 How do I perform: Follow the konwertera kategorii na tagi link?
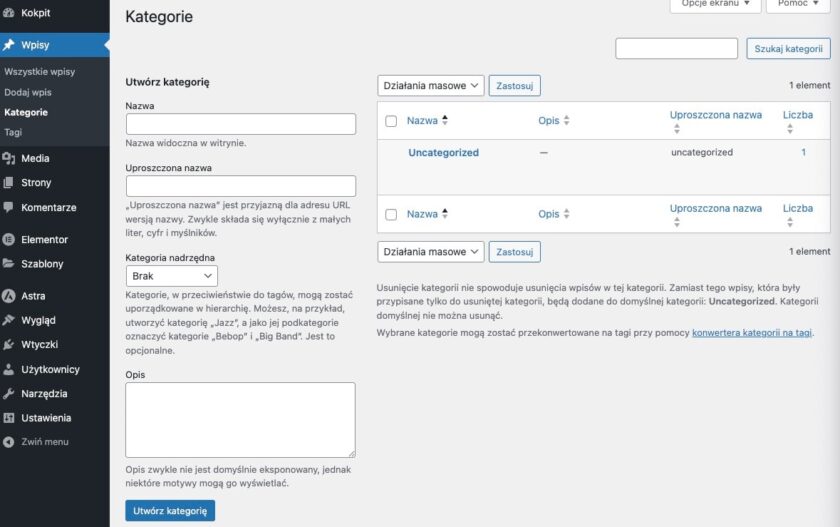[752, 332]
